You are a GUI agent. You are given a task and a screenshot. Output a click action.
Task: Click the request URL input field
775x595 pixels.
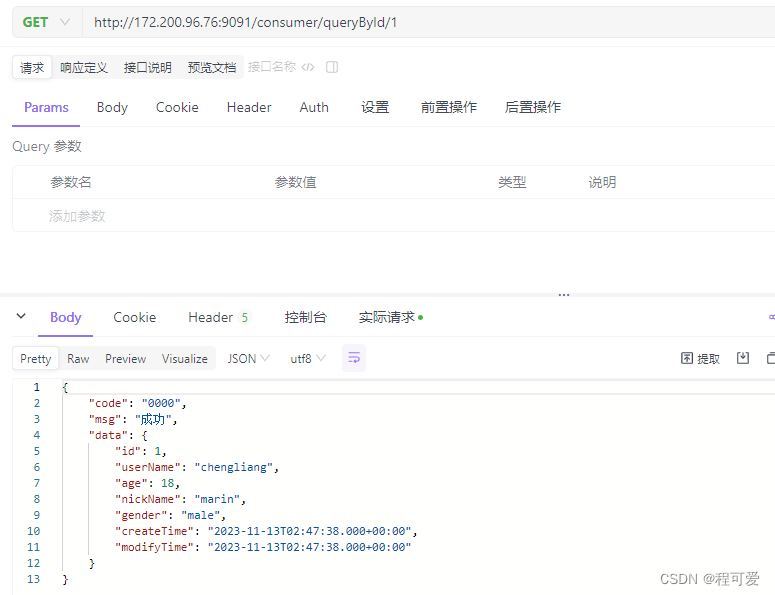coord(428,22)
